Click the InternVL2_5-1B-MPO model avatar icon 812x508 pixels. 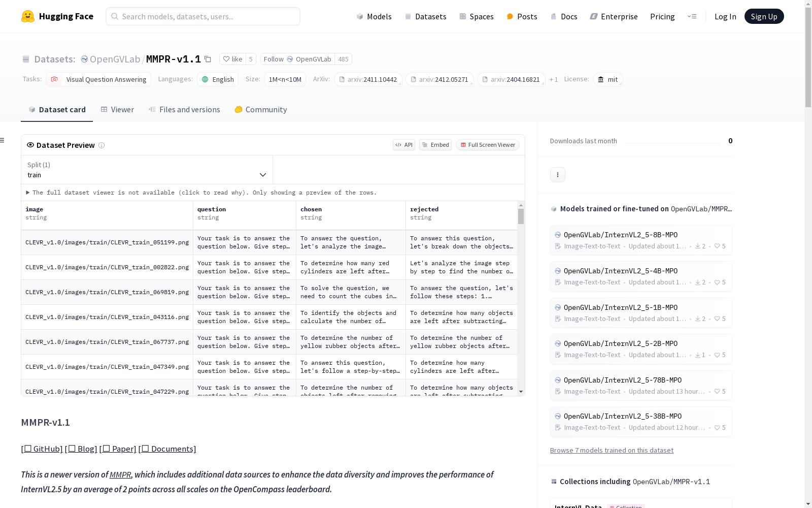coord(558,307)
